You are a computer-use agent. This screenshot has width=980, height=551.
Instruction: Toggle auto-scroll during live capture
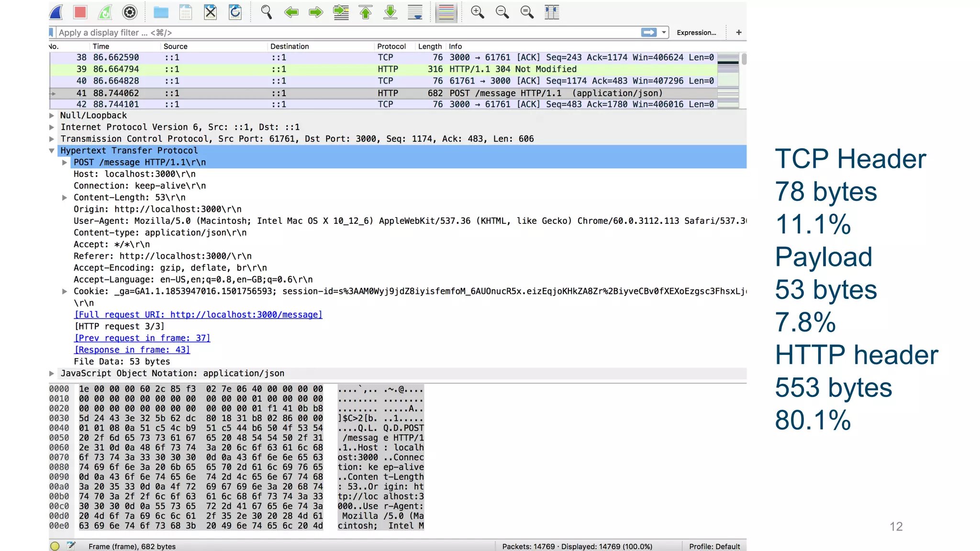[415, 12]
